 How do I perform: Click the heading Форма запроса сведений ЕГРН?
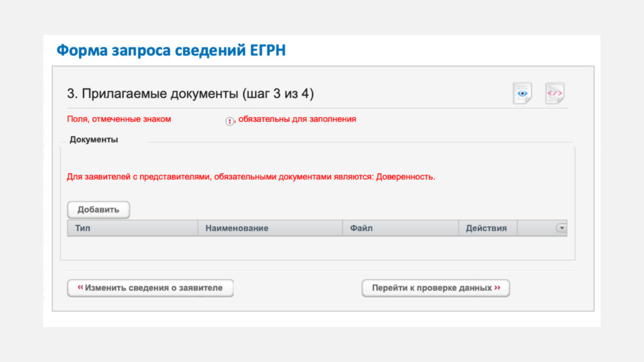tap(171, 50)
